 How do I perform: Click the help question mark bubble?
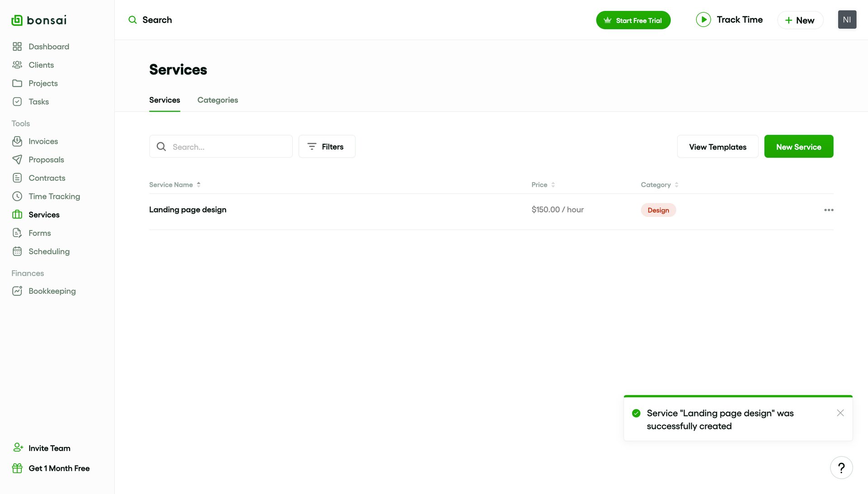(x=841, y=467)
